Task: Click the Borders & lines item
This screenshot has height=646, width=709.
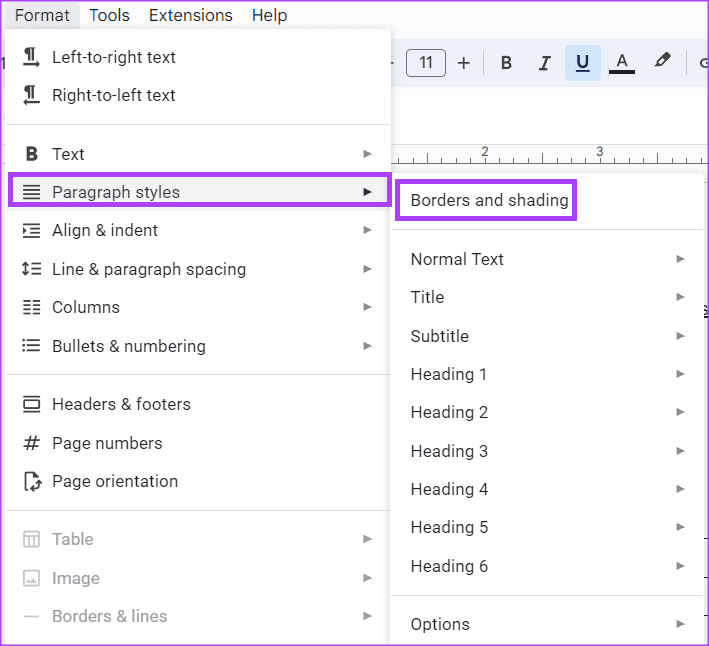Action: pyautogui.click(x=198, y=616)
